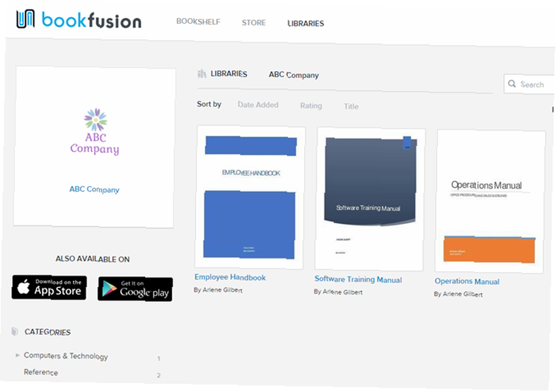Select the Computers & Technology category
Screen dimensions: 556x392
coord(66,356)
